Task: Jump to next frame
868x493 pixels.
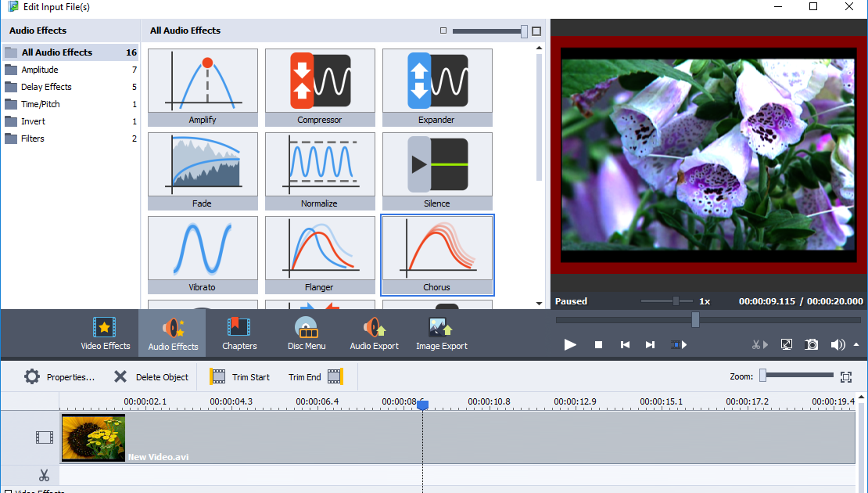Action: 650,344
